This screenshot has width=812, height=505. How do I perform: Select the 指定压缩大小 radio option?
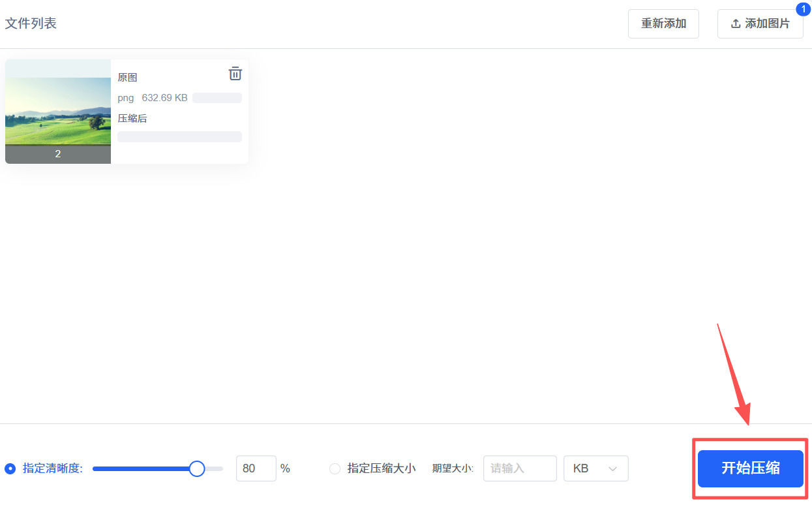335,468
